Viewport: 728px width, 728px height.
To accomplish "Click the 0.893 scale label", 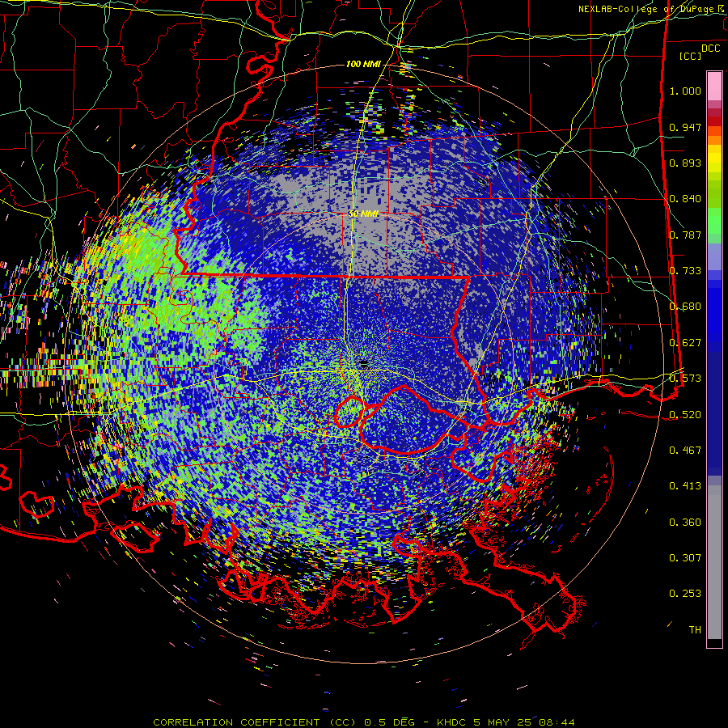I will (x=685, y=163).
